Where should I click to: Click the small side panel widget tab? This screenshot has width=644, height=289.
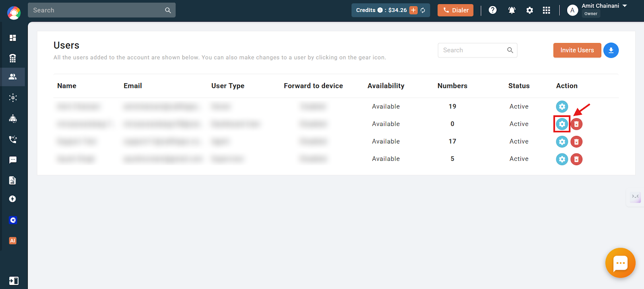[635, 197]
